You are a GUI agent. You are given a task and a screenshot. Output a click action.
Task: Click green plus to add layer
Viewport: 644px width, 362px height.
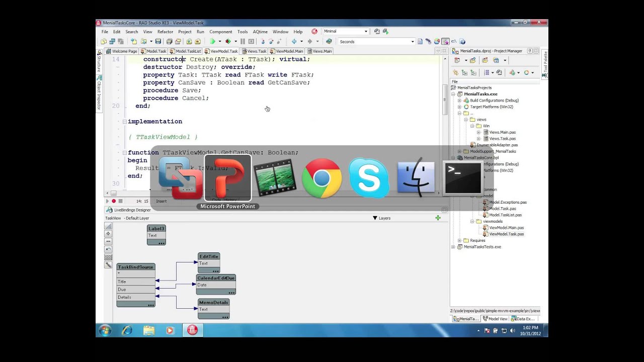click(438, 218)
